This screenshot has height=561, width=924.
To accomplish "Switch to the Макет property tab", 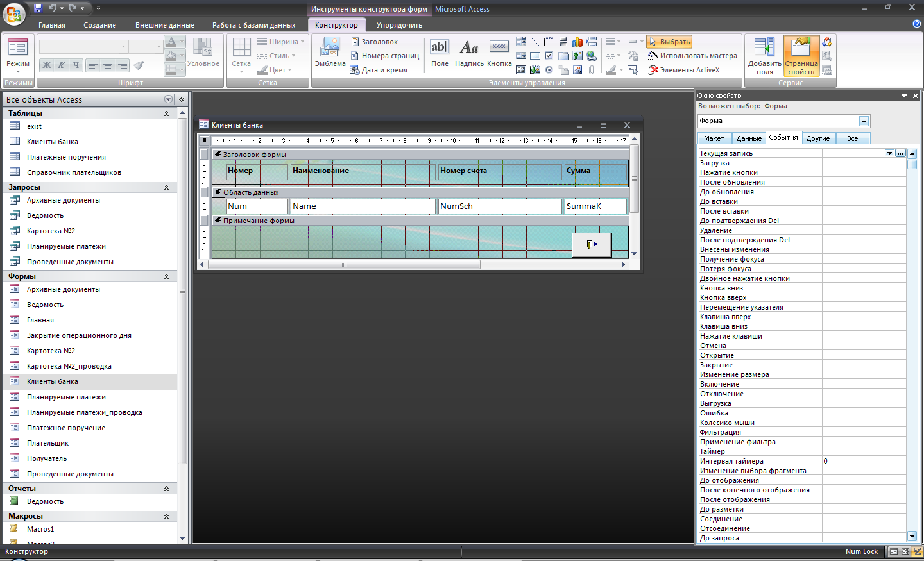I will tap(714, 138).
